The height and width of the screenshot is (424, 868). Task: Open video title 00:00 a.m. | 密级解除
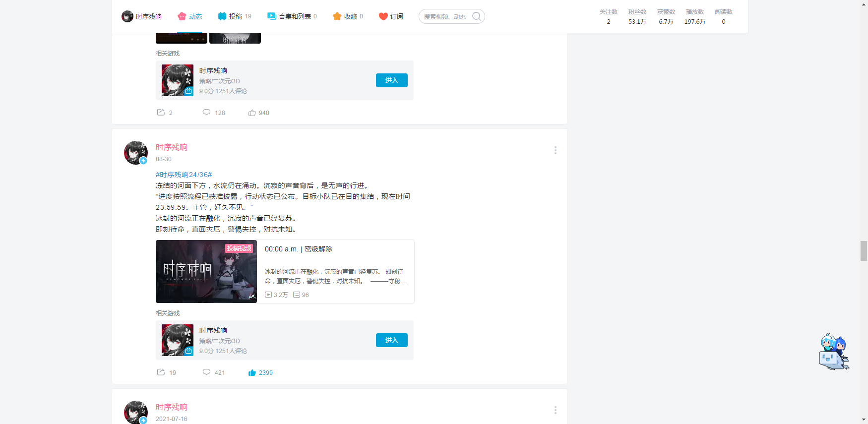click(x=299, y=249)
